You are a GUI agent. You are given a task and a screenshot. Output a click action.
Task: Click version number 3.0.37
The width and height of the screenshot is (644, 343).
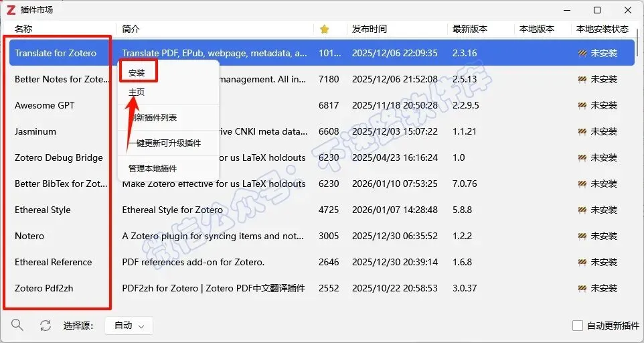coord(465,288)
